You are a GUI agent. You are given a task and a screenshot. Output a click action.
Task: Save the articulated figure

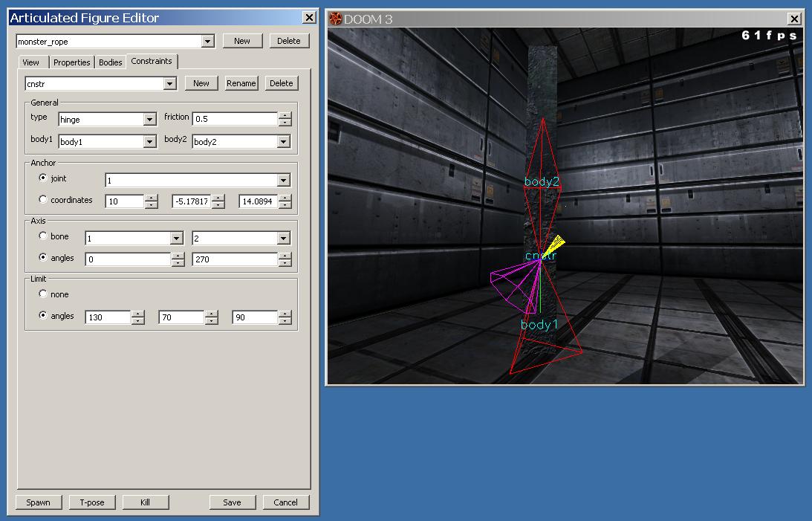pyautogui.click(x=232, y=502)
